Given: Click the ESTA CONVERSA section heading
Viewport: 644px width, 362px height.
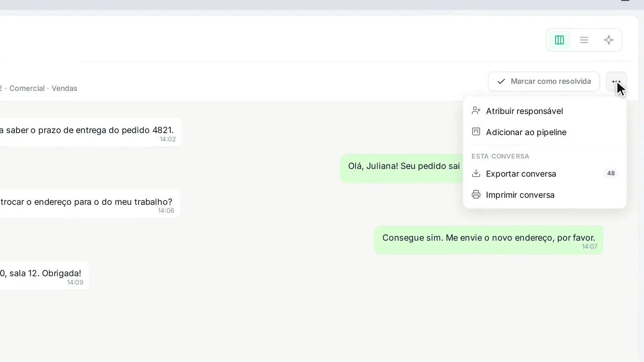Looking at the screenshot, I should click(x=500, y=156).
